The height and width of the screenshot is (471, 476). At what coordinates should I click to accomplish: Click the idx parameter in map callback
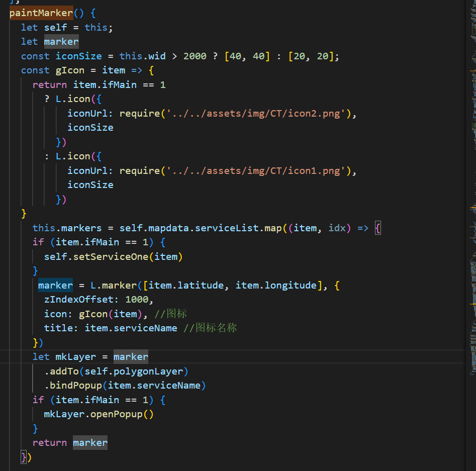pyautogui.click(x=337, y=228)
